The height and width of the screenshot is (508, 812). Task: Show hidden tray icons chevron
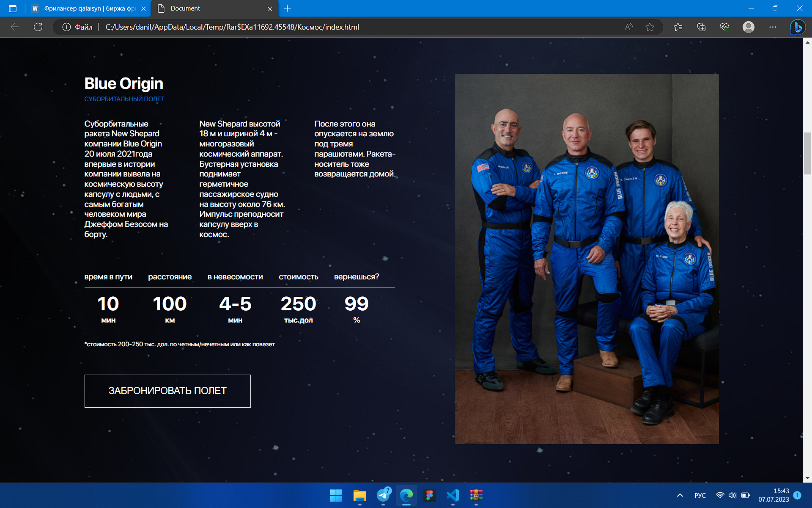[x=680, y=495]
